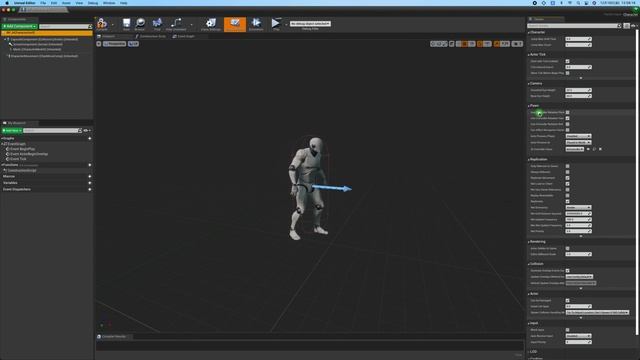The image size is (640, 360).
Task: Open the Spawn Collision Handling Method dropdown
Action: pos(597,313)
